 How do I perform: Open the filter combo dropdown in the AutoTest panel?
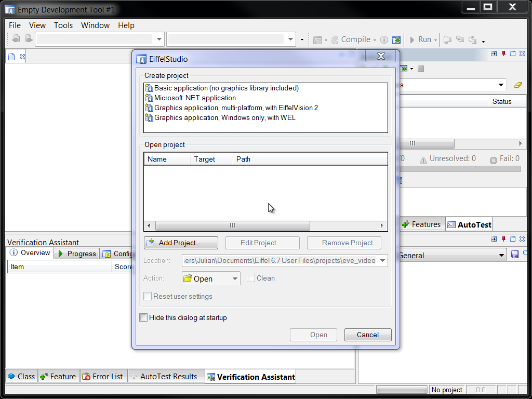[501, 85]
